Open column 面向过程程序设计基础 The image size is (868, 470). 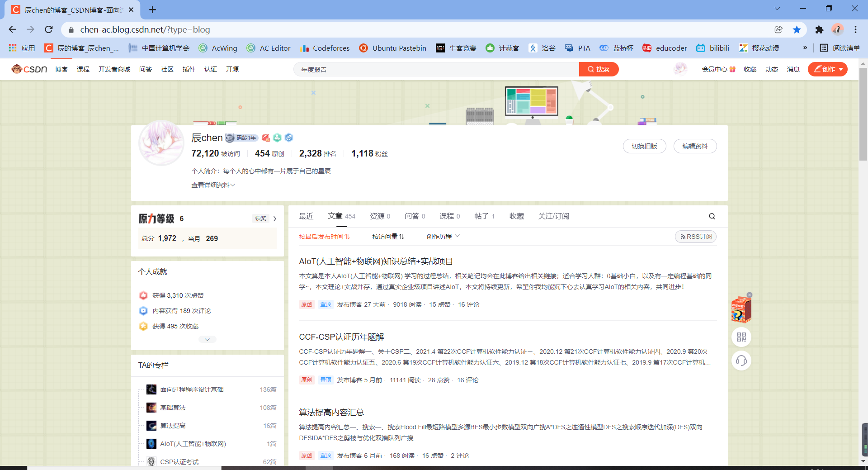pos(192,389)
